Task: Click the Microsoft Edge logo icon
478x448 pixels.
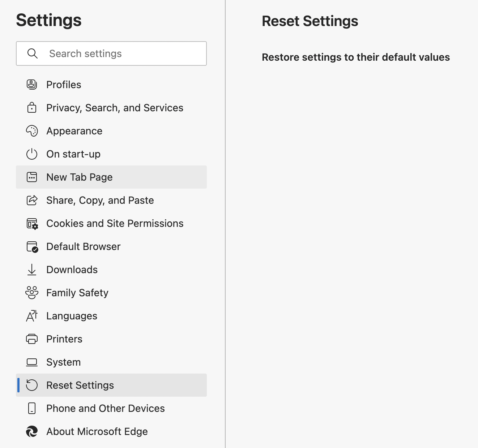Action: pyautogui.click(x=32, y=431)
